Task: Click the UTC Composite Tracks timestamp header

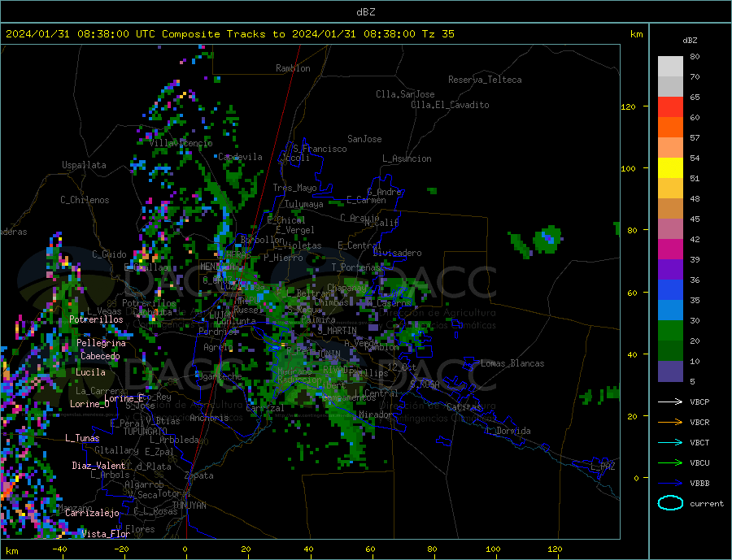Action: [x=229, y=34]
